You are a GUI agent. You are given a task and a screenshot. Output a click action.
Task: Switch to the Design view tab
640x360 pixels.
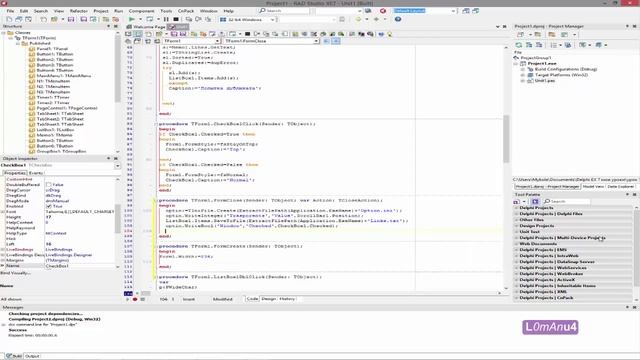pos(268,299)
